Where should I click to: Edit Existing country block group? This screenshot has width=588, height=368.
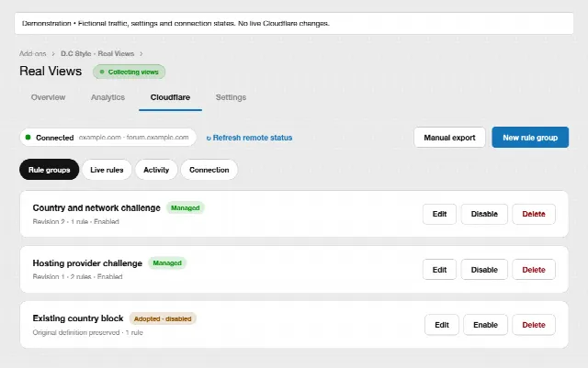pyautogui.click(x=442, y=325)
